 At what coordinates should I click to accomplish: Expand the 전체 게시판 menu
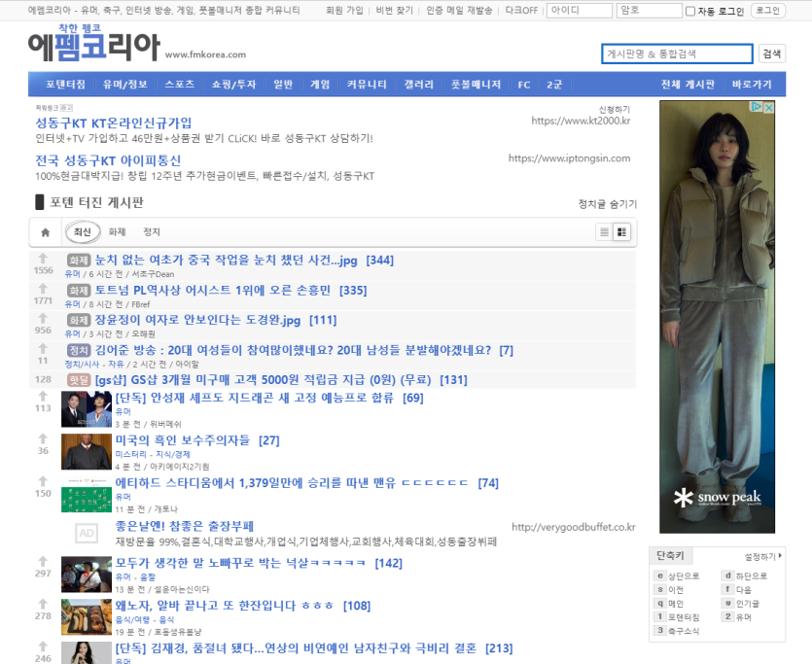[x=688, y=85]
